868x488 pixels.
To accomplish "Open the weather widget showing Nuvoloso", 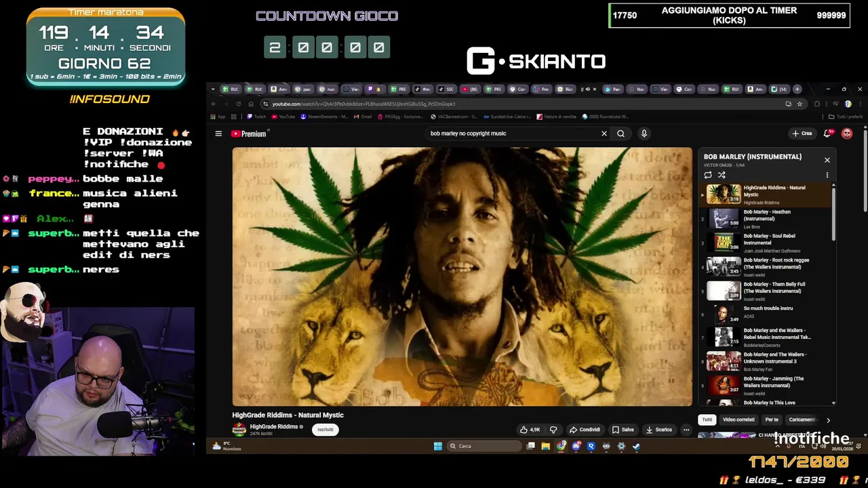I will pos(226,446).
